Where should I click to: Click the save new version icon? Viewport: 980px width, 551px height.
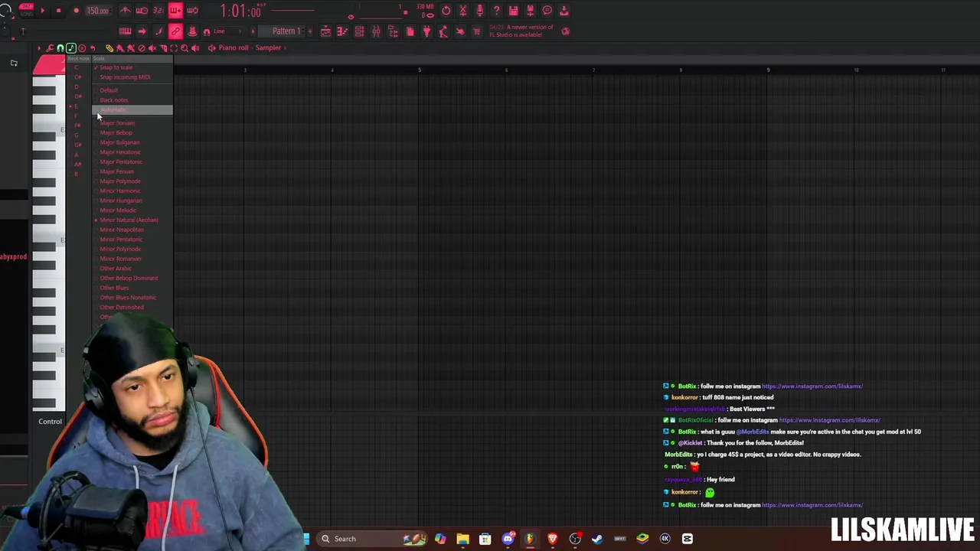pyautogui.click(x=530, y=11)
